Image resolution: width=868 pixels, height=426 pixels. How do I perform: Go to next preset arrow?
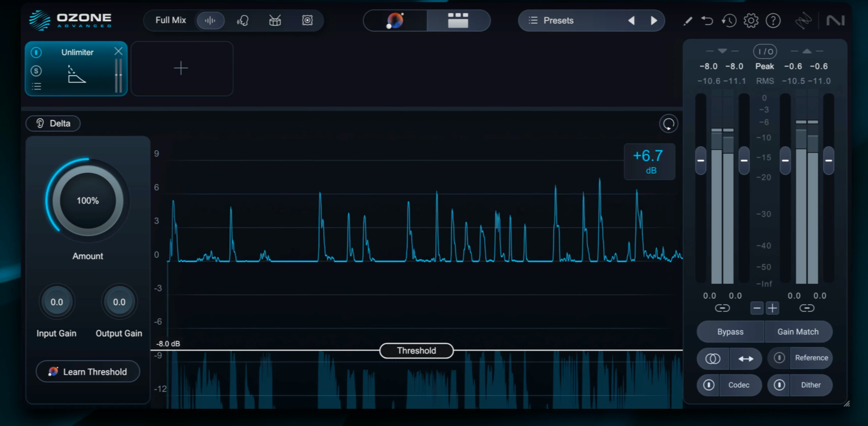tap(654, 21)
